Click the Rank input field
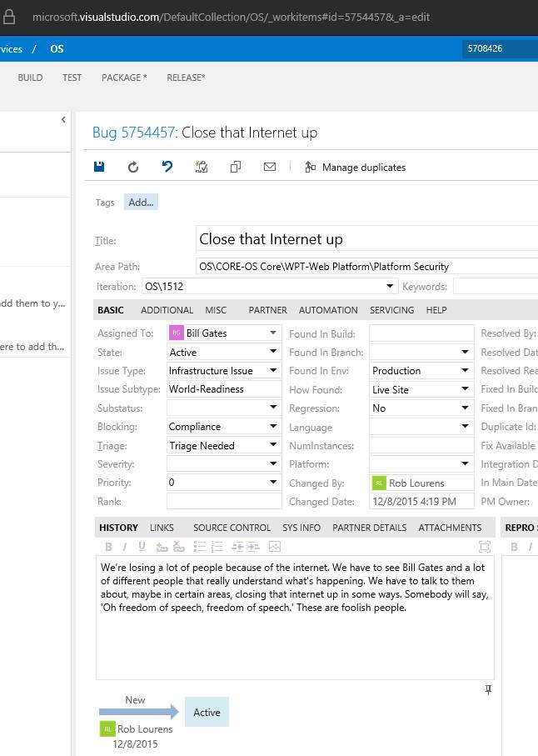The width and height of the screenshot is (538, 756). pos(224,501)
